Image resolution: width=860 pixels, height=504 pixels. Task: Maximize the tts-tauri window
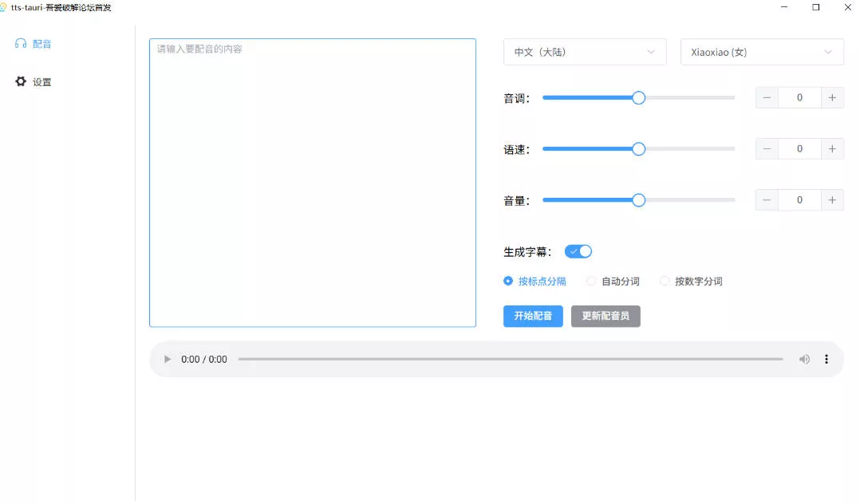(816, 7)
